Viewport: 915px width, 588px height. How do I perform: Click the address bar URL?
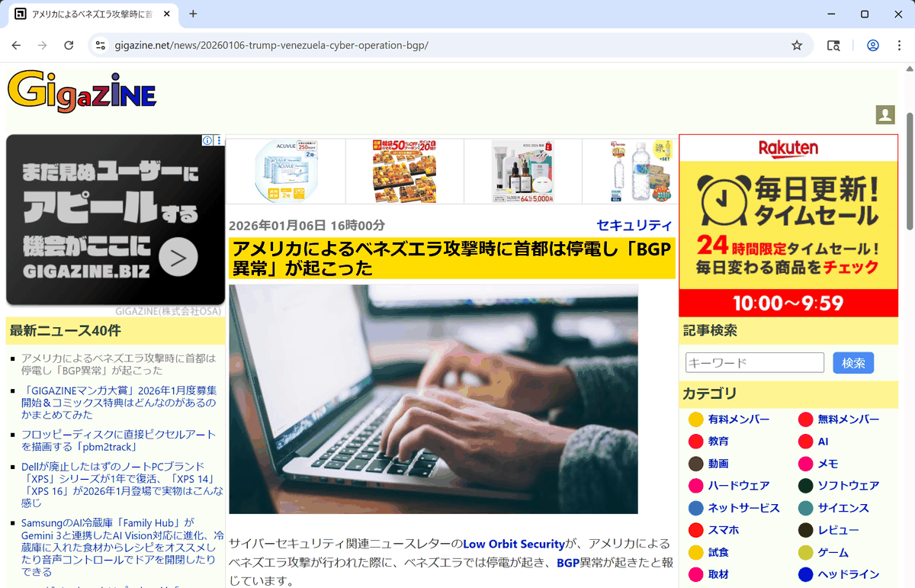pos(271,45)
